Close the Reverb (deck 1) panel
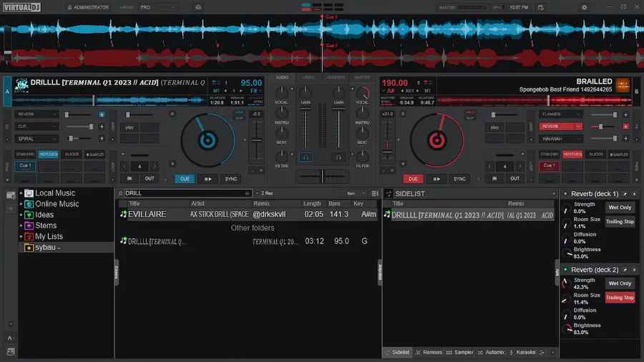The width and height of the screenshot is (644, 362). click(634, 194)
